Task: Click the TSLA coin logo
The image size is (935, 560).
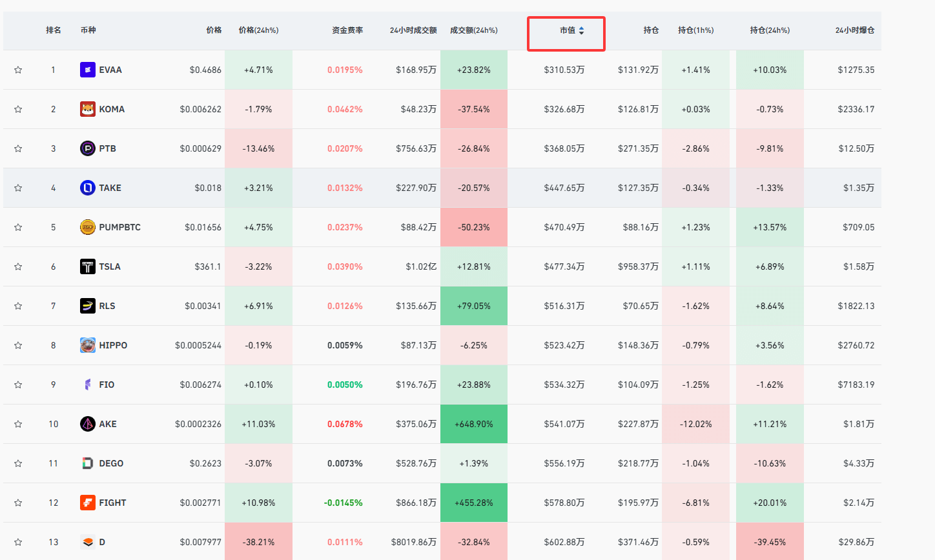Action: pos(88,266)
